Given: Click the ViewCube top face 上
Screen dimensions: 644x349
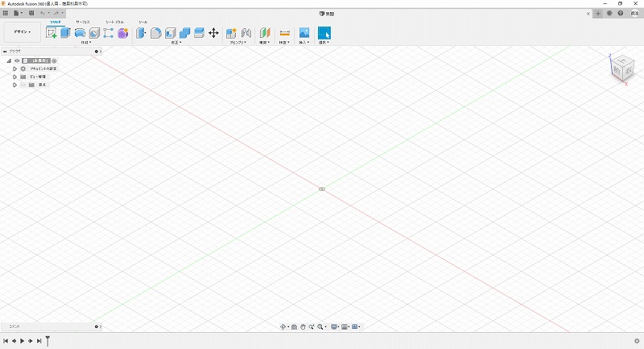Looking at the screenshot, I should pyautogui.click(x=622, y=60).
